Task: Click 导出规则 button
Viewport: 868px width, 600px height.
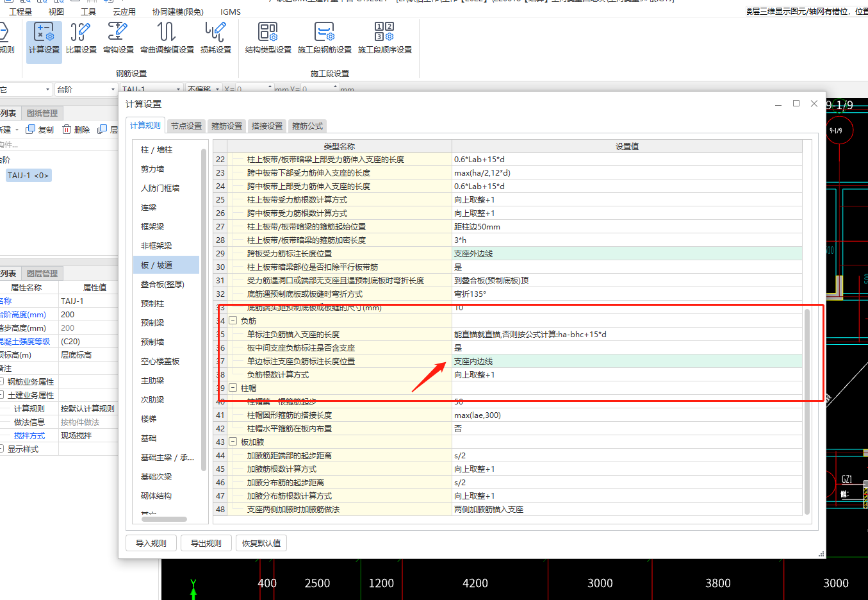Action: tap(206, 543)
